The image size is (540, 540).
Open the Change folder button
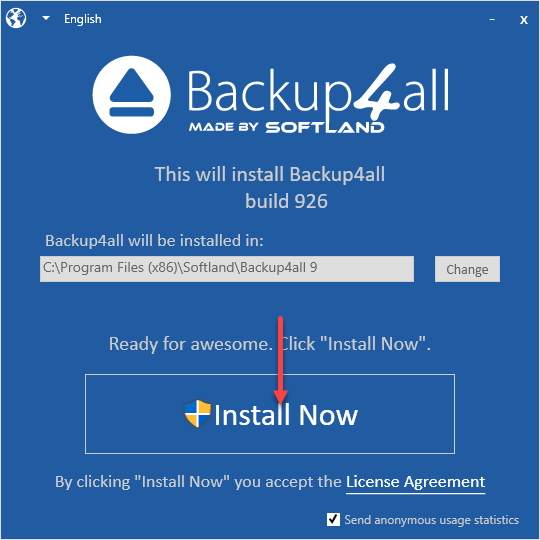point(467,269)
